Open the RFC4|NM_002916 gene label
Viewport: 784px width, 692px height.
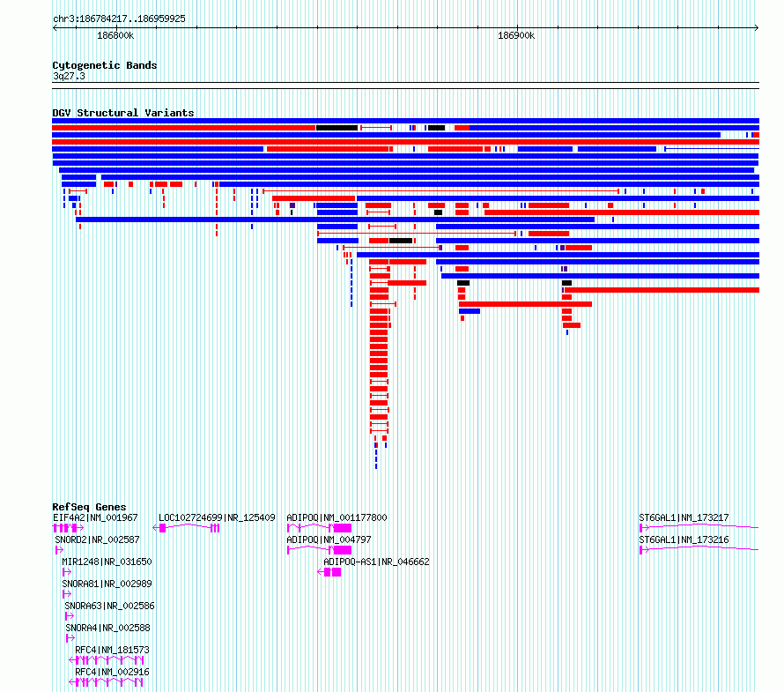pyautogui.click(x=112, y=672)
